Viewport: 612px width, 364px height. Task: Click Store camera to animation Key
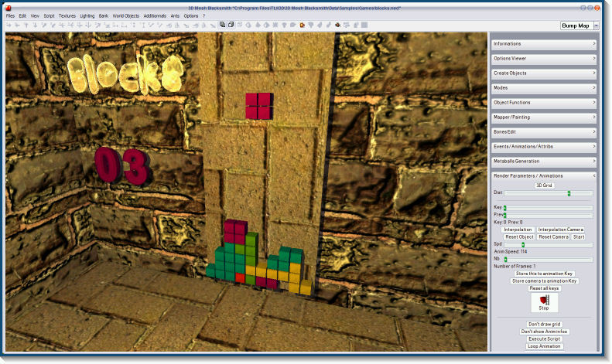coord(544,281)
